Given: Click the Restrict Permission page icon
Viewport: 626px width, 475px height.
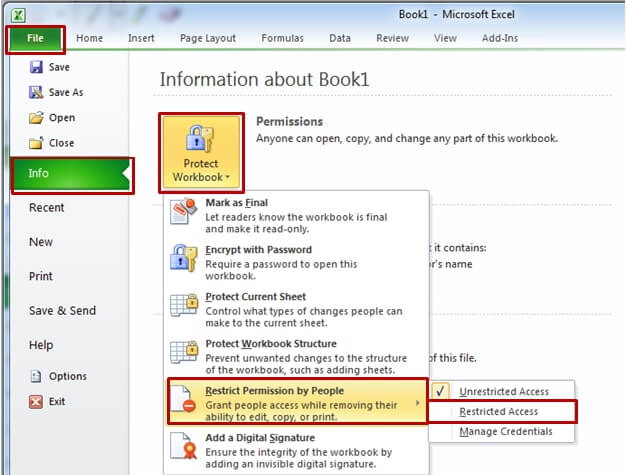Looking at the screenshot, I should [x=183, y=398].
